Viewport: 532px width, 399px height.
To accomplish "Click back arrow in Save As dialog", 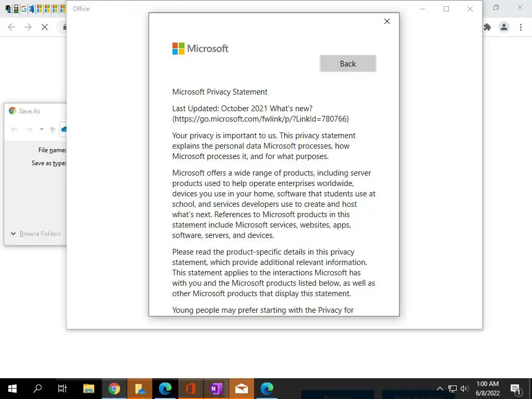I will point(14,129).
